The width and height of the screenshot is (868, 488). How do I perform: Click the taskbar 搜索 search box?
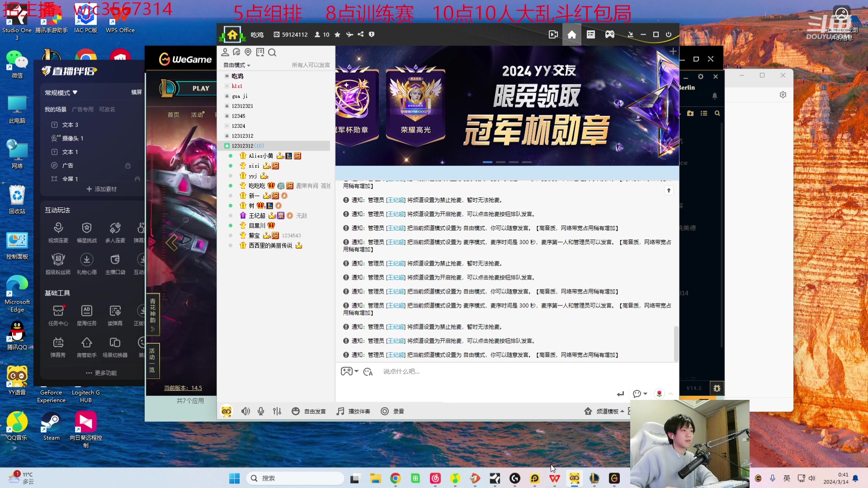(295, 478)
